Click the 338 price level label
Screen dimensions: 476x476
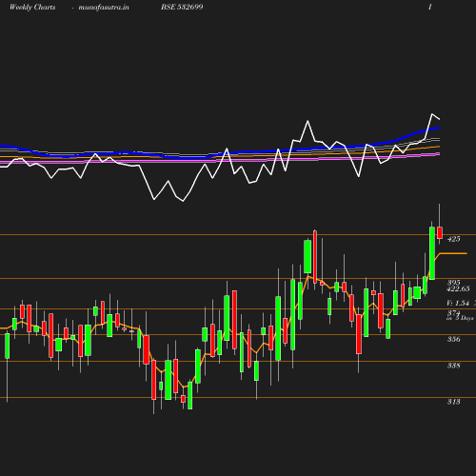[453, 366]
